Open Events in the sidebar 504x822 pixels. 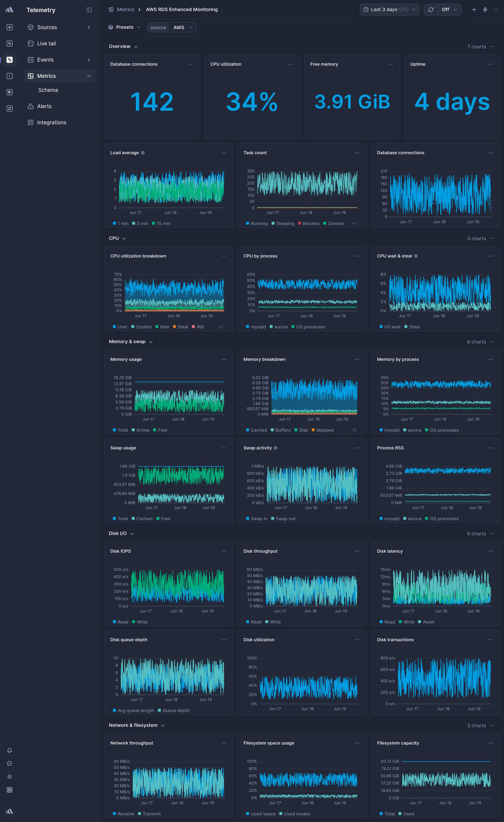coord(60,60)
